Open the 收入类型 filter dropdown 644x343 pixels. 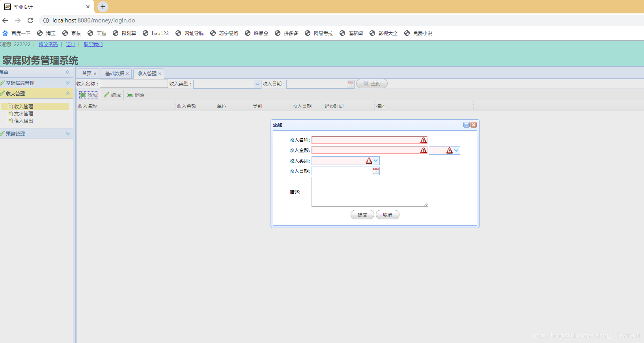[258, 84]
